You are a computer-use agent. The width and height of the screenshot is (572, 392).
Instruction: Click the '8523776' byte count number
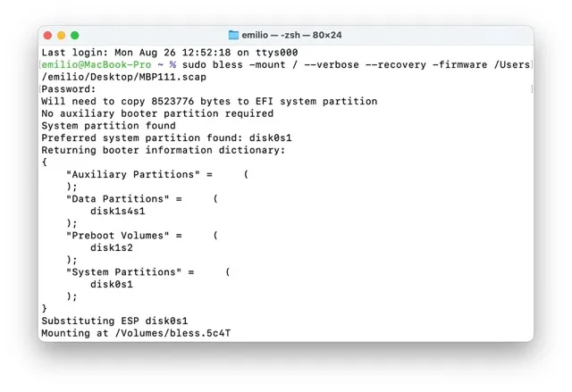tap(172, 101)
